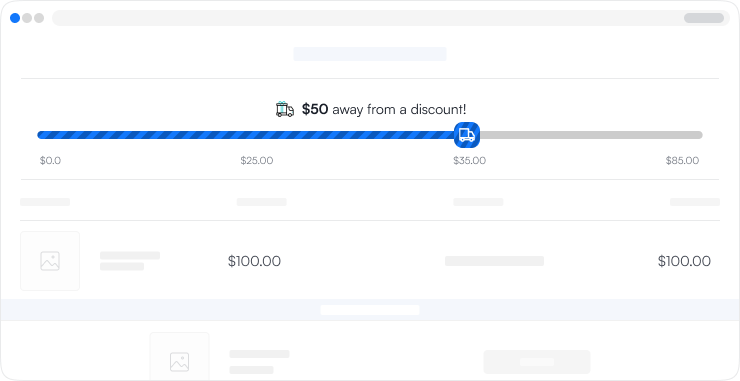Click the browser address bar
Image resolution: width=740 pixels, height=381 pixels.
coord(391,18)
